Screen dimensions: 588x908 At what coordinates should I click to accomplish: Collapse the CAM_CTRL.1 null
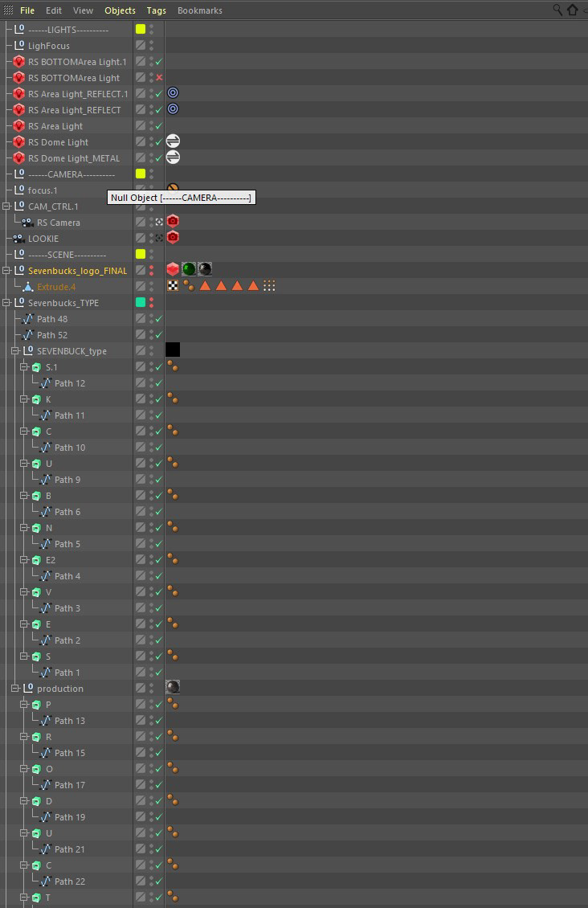coord(6,207)
